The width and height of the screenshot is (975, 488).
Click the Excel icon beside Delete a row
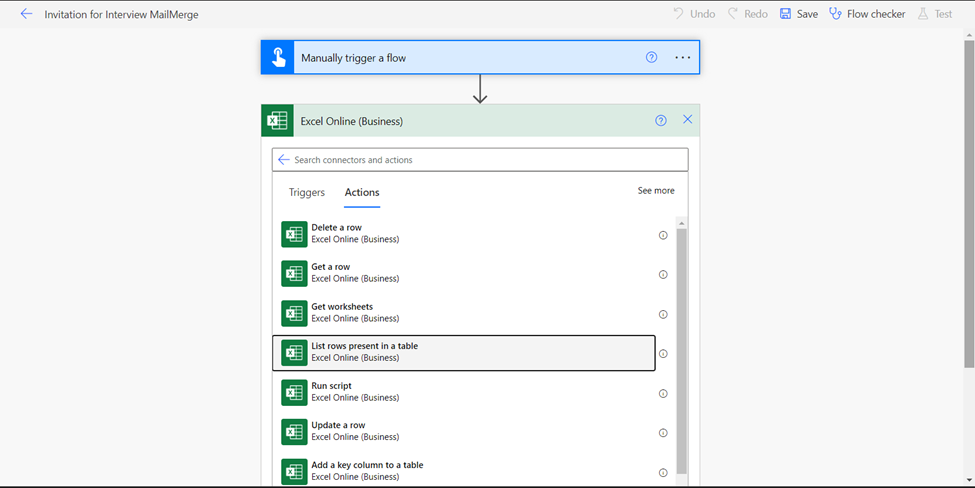tap(294, 234)
